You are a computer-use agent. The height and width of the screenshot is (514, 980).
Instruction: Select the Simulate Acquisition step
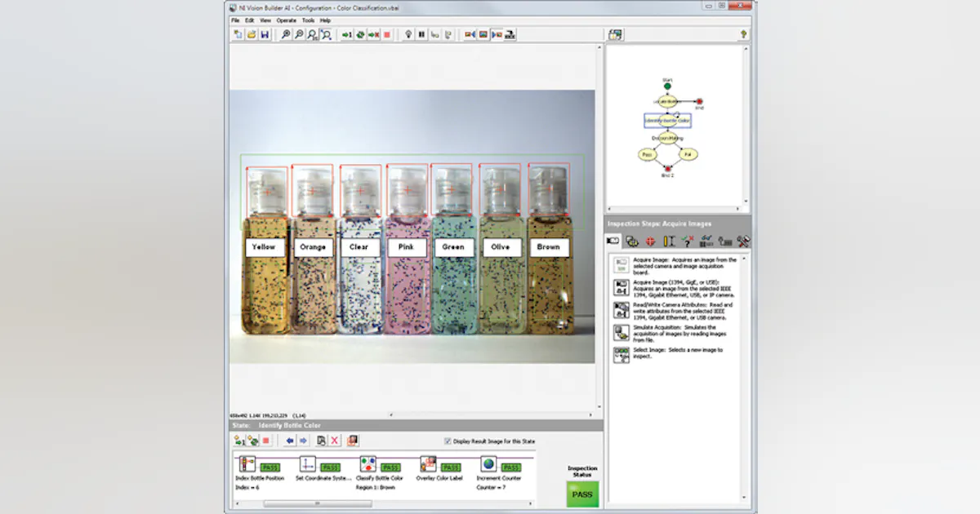coord(621,333)
